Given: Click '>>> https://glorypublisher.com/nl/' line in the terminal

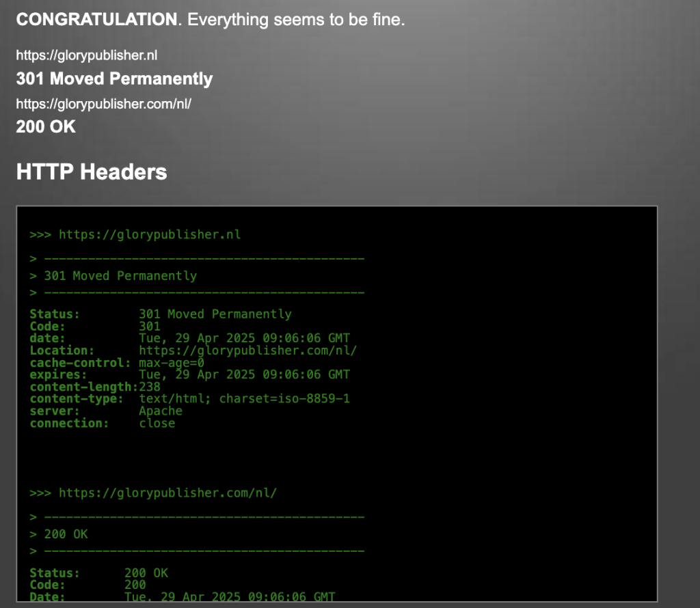Looking at the screenshot, I should click(x=153, y=493).
